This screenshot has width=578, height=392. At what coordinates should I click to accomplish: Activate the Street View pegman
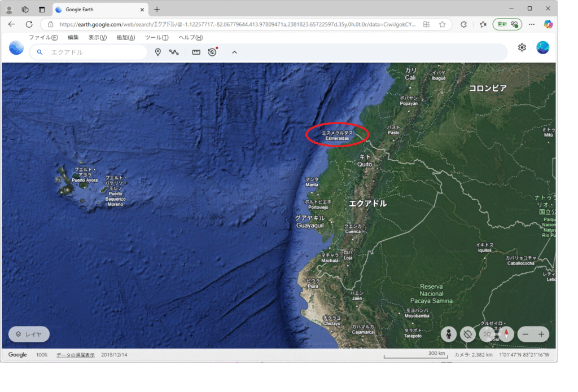point(449,334)
